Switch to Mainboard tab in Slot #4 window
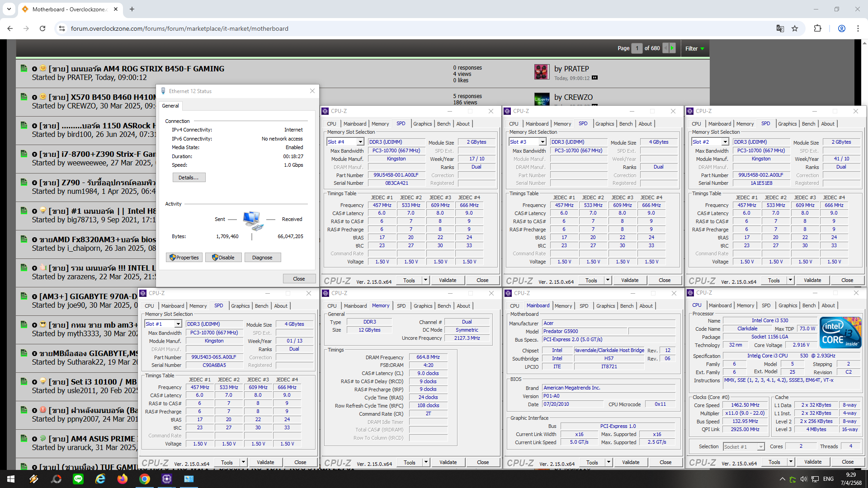This screenshot has height=488, width=868. coord(354,124)
